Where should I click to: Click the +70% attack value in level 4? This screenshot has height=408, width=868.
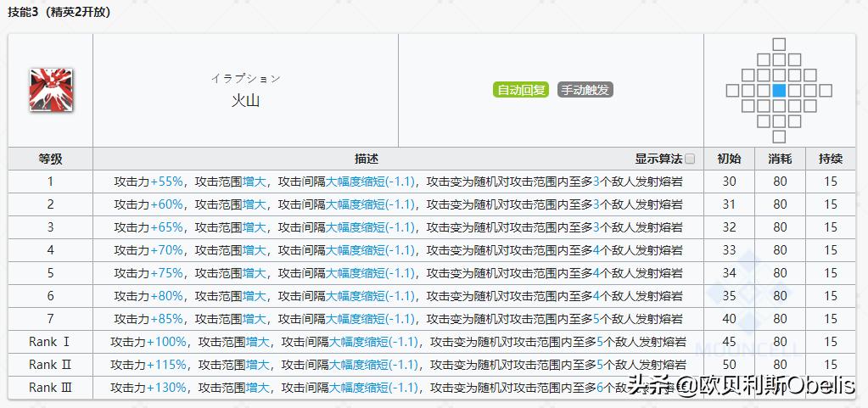[x=166, y=250]
